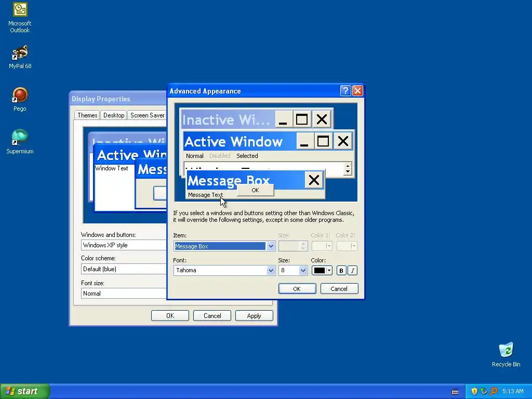
Task: Toggle bold font style button
Action: click(341, 270)
